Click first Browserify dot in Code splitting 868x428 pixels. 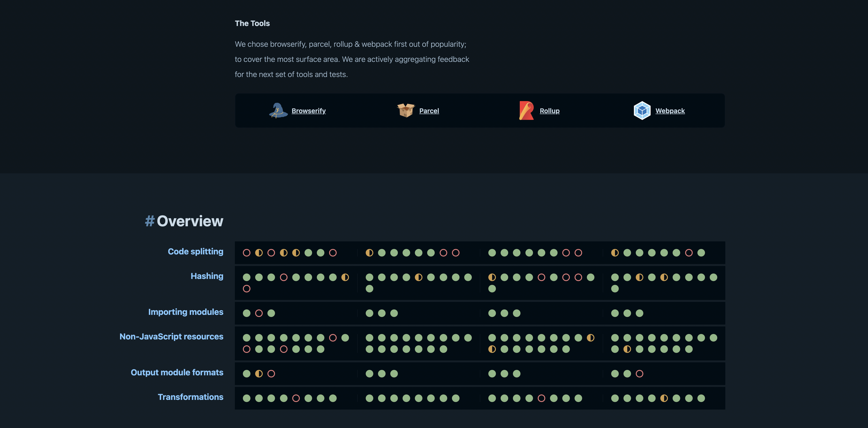[x=247, y=253]
